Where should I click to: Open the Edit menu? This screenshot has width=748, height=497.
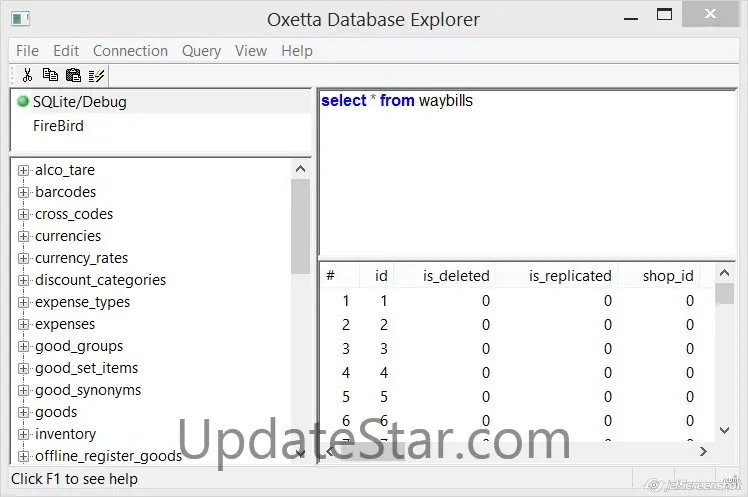coord(66,51)
